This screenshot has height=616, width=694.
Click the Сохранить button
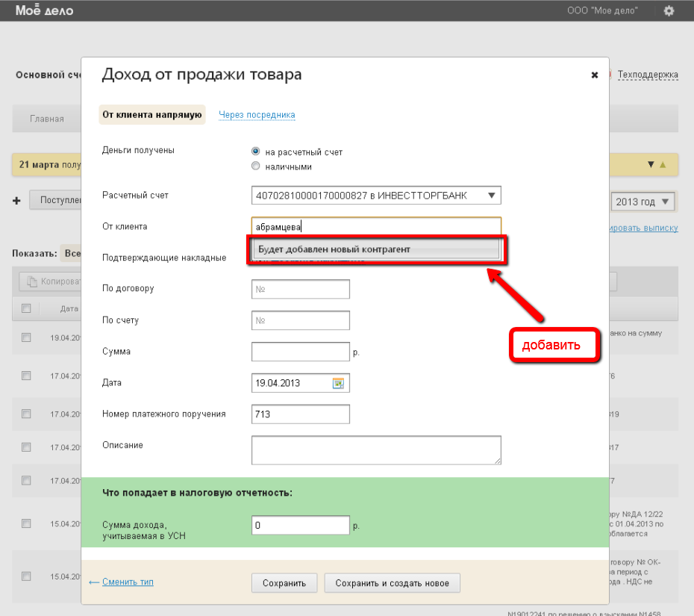(284, 583)
